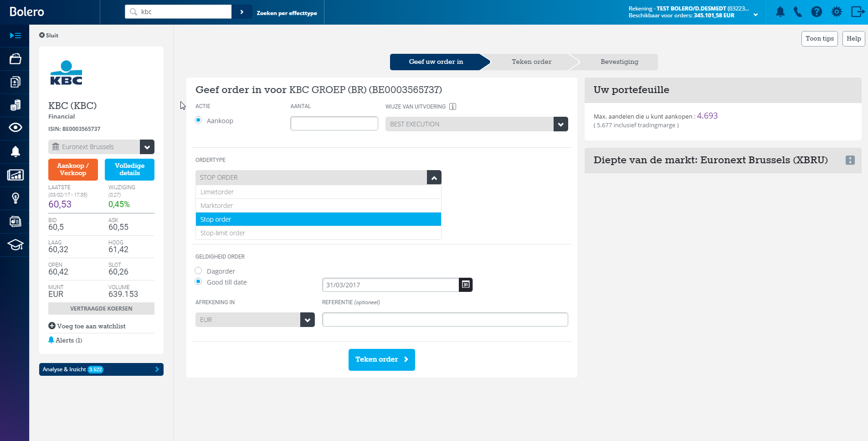Click the search box containing kbc
Screen dimensions: 868x441
(x=178, y=12)
